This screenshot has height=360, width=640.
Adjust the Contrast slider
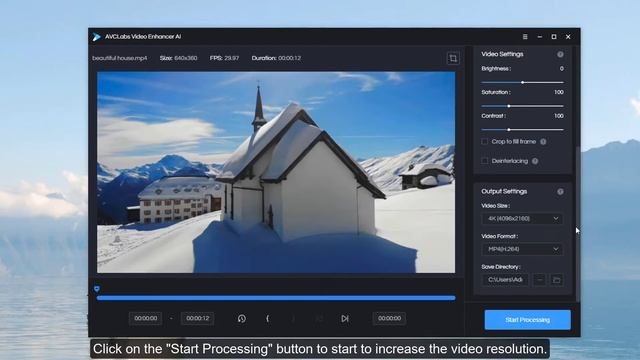[522, 130]
